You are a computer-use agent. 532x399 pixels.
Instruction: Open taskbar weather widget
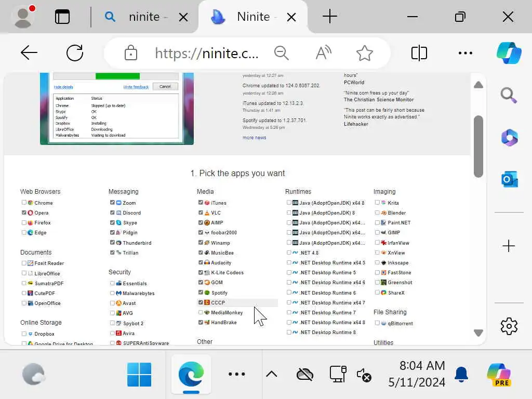tap(34, 374)
